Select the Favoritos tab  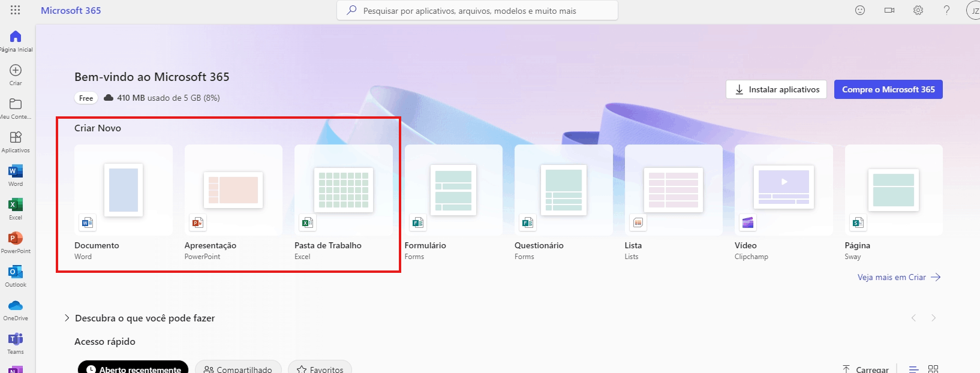320,368
